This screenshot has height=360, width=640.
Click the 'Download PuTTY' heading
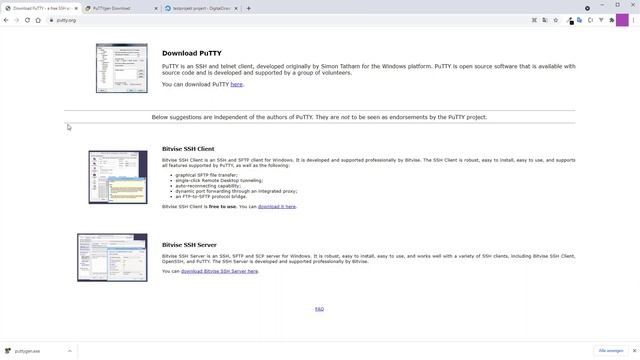point(192,53)
